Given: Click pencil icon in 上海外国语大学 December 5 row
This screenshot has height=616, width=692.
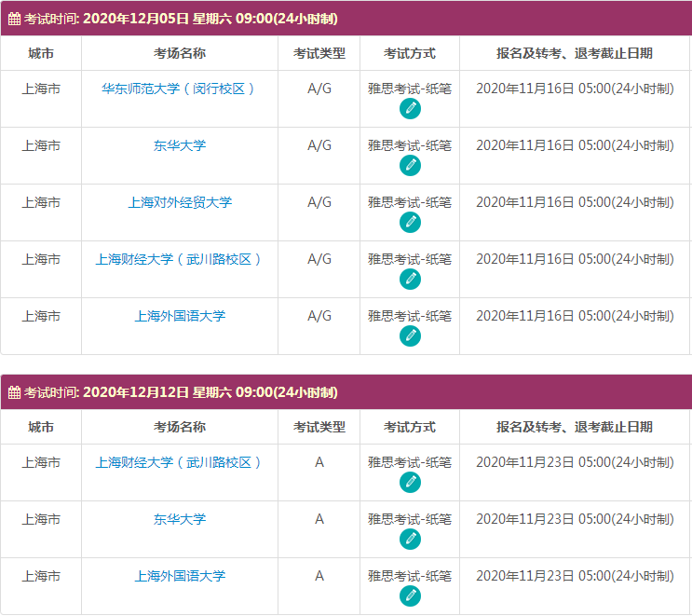Looking at the screenshot, I should pyautogui.click(x=410, y=336).
